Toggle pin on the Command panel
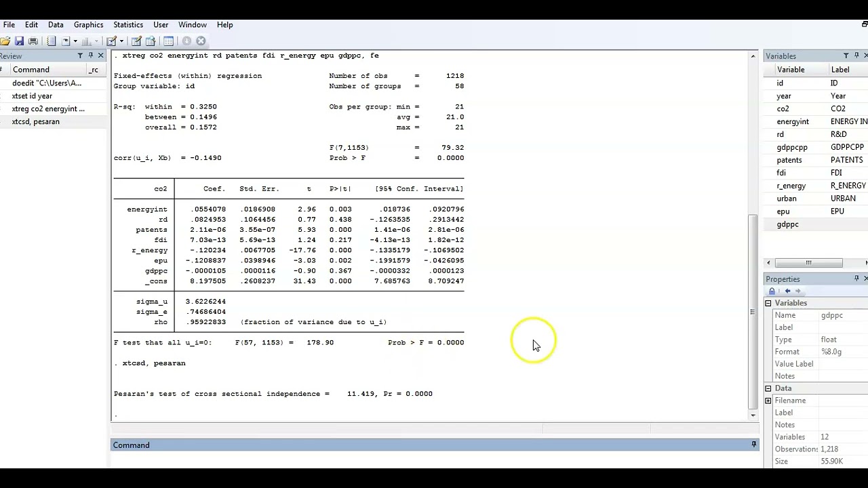This screenshot has width=868, height=488. click(x=753, y=445)
